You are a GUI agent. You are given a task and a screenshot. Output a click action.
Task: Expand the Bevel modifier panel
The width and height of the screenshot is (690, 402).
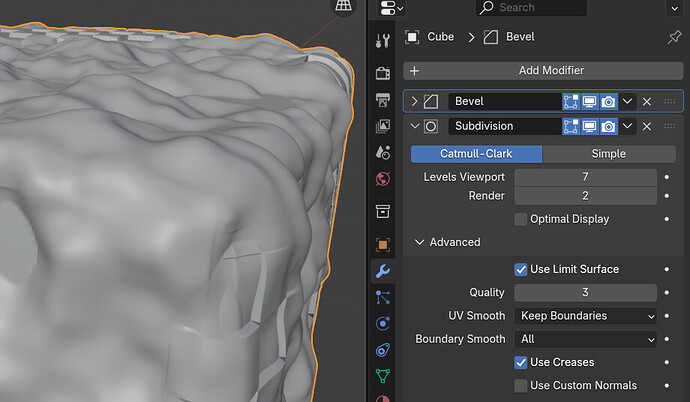pos(414,102)
